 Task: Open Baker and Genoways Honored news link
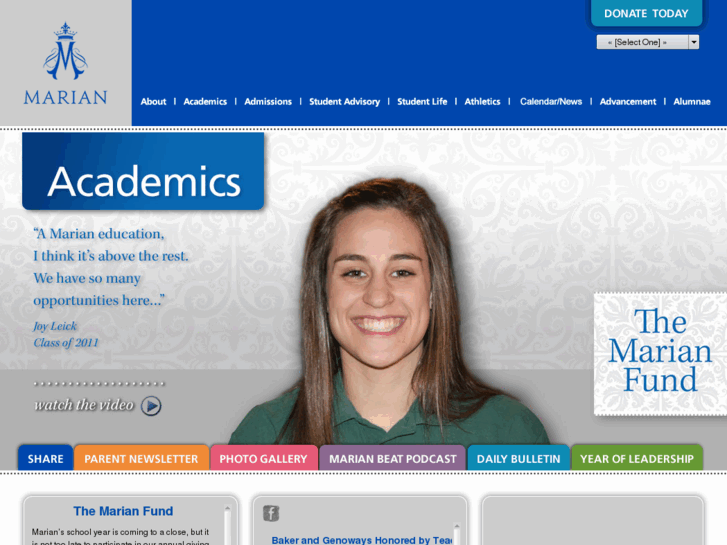pos(362,540)
